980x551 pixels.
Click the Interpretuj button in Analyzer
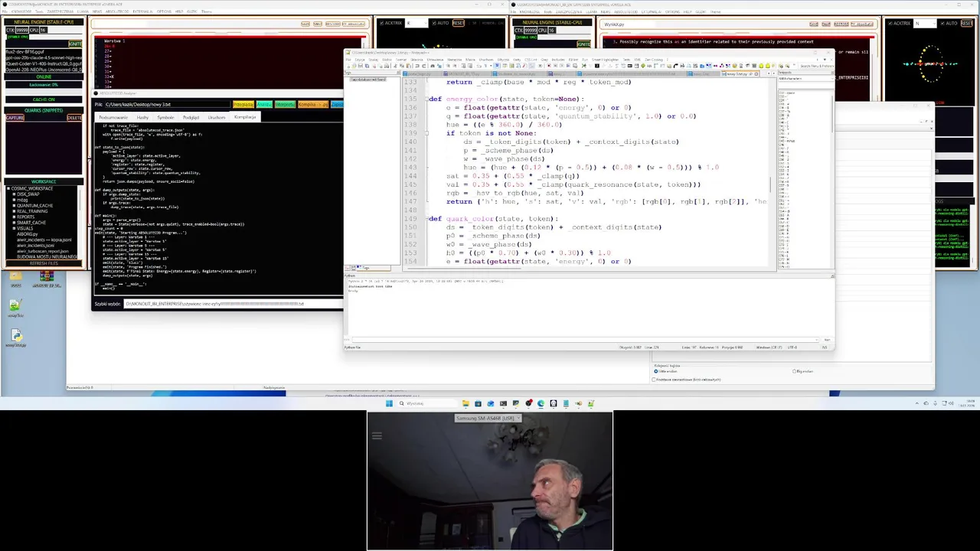(x=285, y=105)
